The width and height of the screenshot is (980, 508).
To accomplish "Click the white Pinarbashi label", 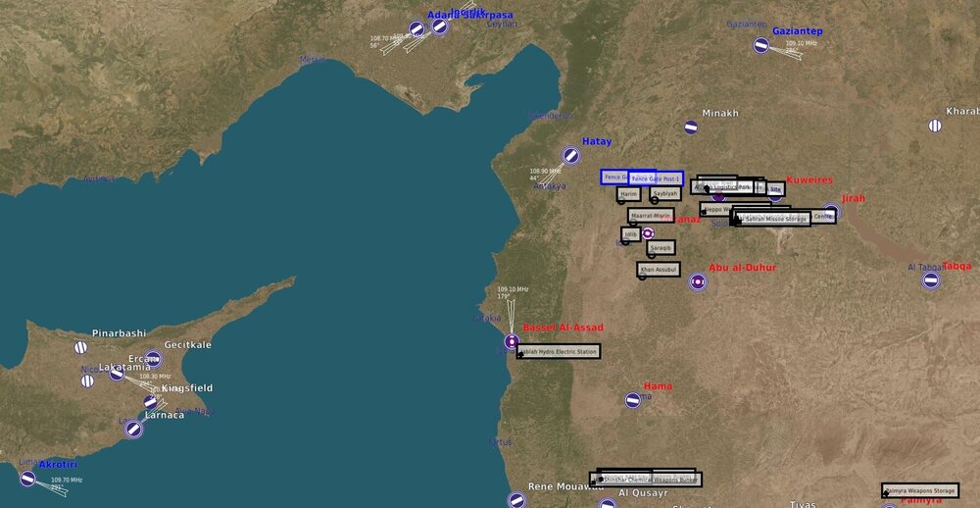I will click(x=119, y=333).
